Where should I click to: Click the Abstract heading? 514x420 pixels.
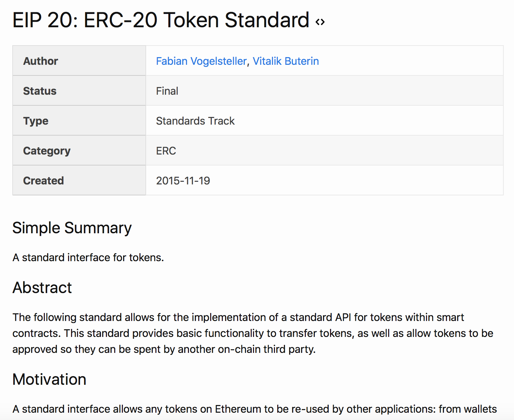point(42,287)
